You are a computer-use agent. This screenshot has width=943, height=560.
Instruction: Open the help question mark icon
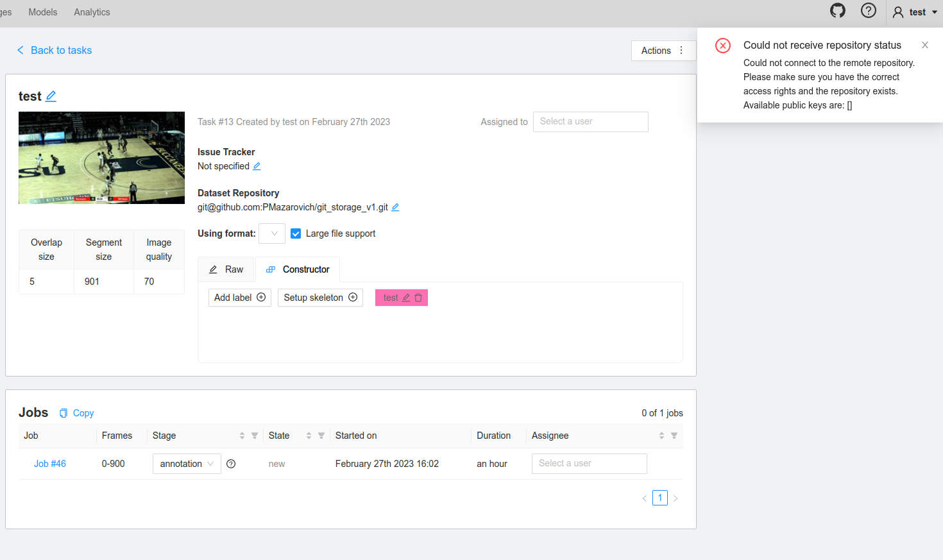point(869,10)
